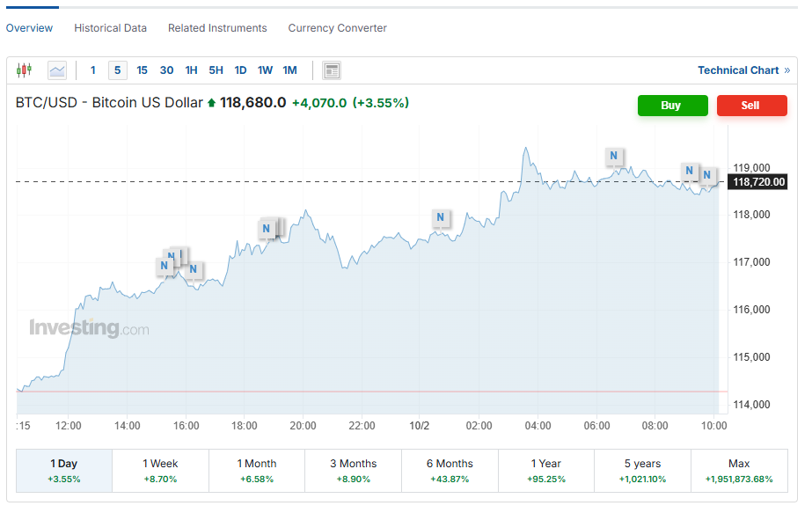Click the news marker near 00:40

click(440, 217)
